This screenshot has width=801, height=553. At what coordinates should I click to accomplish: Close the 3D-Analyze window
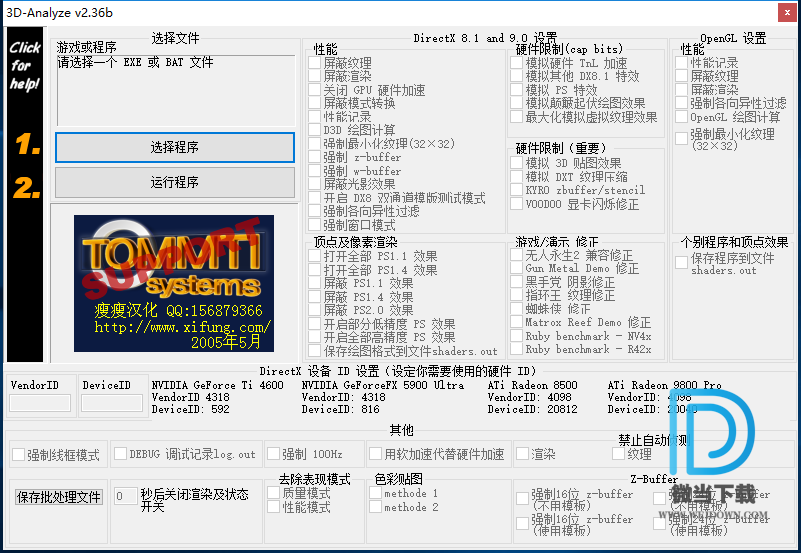pos(787,13)
